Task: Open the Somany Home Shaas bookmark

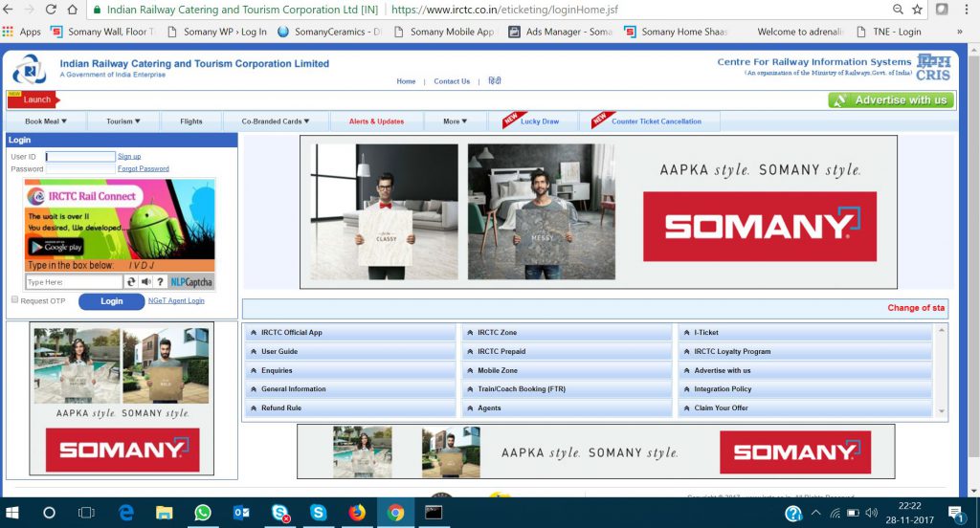Action: (677, 32)
